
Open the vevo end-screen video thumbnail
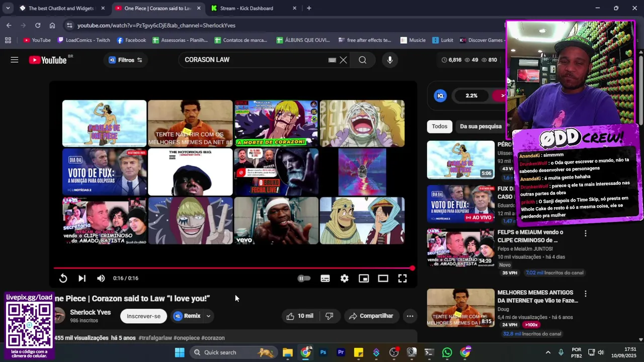[276, 221]
